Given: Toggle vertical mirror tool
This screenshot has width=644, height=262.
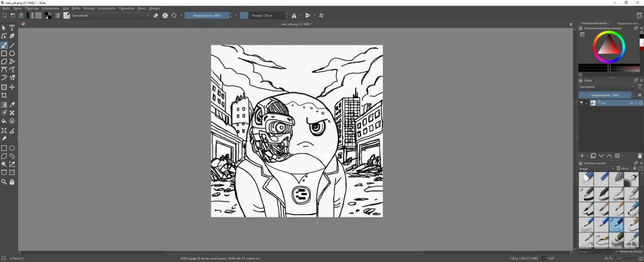Looking at the screenshot, I should point(308,16).
